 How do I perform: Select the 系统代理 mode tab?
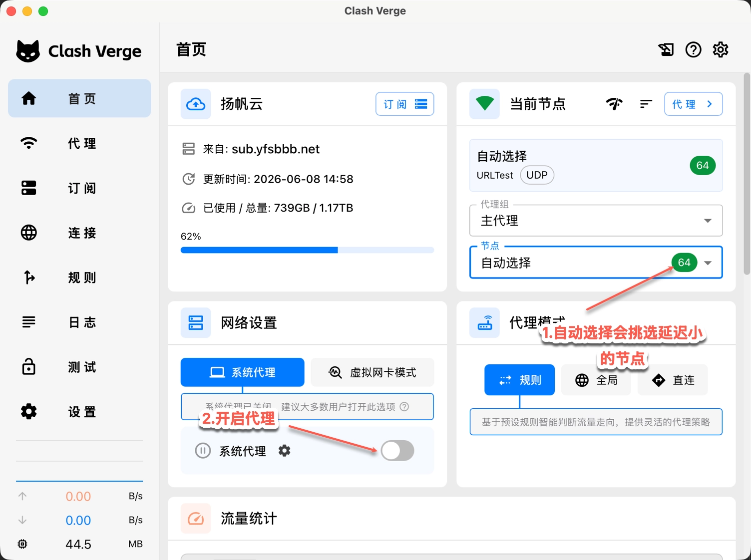[x=242, y=372]
